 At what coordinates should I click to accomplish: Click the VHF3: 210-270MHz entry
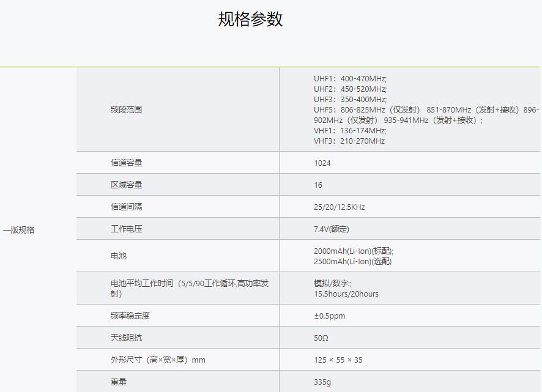click(349, 141)
